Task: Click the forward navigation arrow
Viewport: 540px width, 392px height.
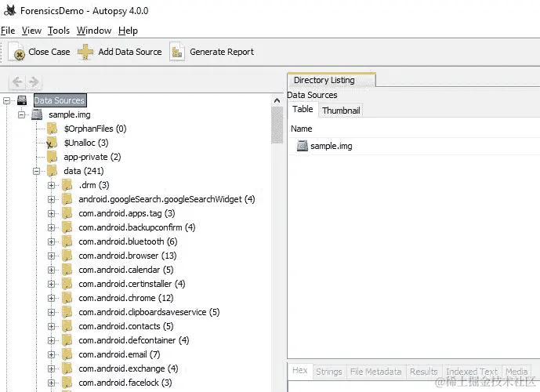Action: pyautogui.click(x=34, y=82)
